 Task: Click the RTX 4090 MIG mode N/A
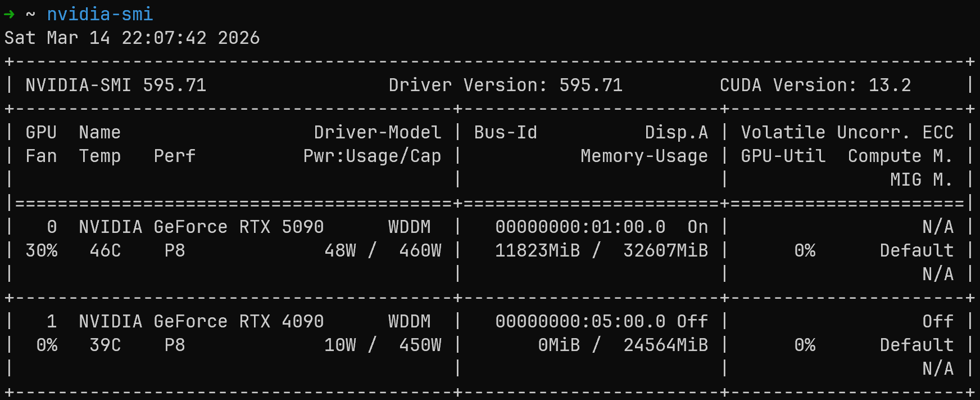pyautogui.click(x=938, y=368)
